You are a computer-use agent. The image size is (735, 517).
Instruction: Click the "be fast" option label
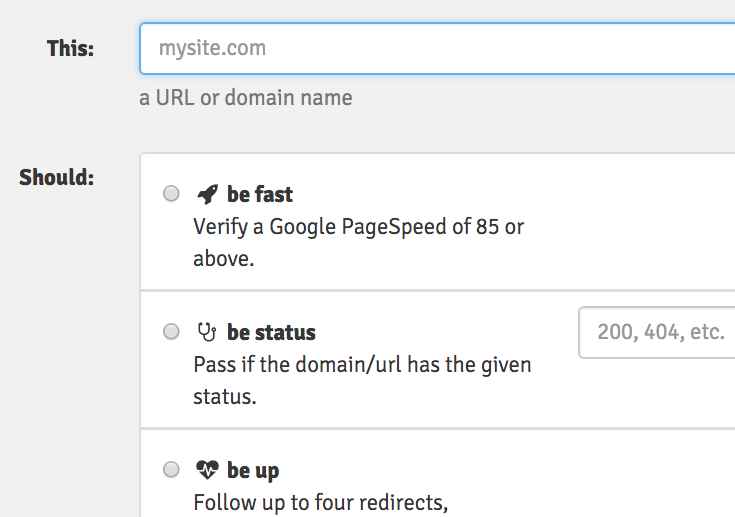(260, 194)
